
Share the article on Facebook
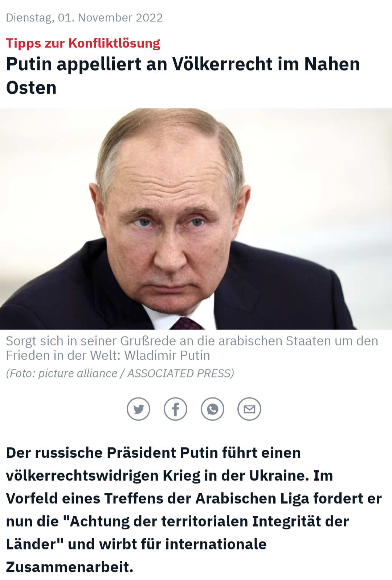click(x=175, y=409)
